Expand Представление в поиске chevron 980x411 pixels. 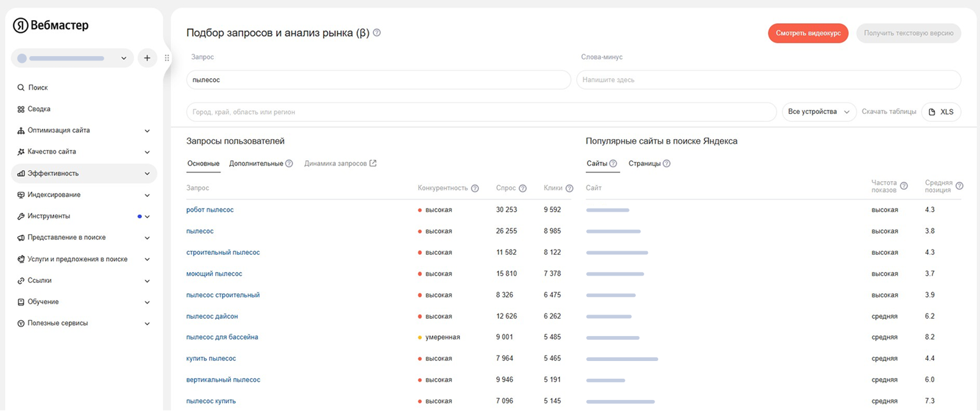pos(147,238)
